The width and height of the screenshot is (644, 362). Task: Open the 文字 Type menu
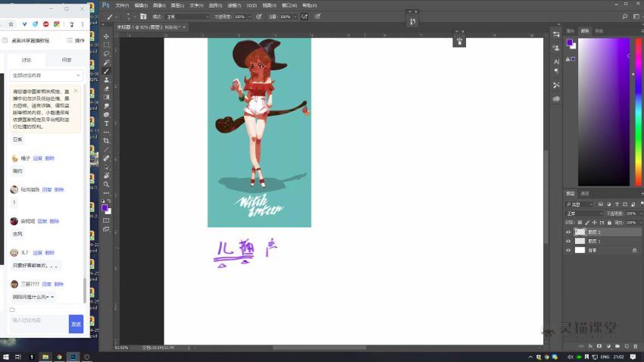[x=196, y=5]
